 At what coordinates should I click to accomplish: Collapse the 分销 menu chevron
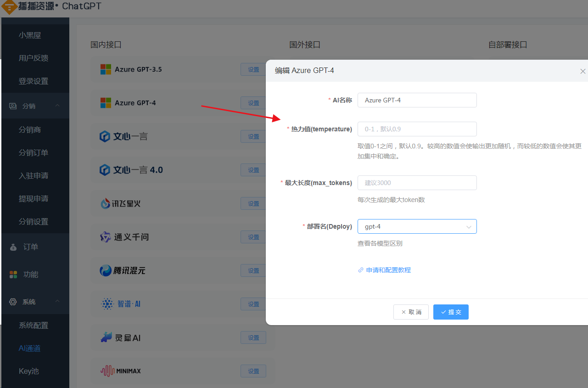pyautogui.click(x=57, y=106)
